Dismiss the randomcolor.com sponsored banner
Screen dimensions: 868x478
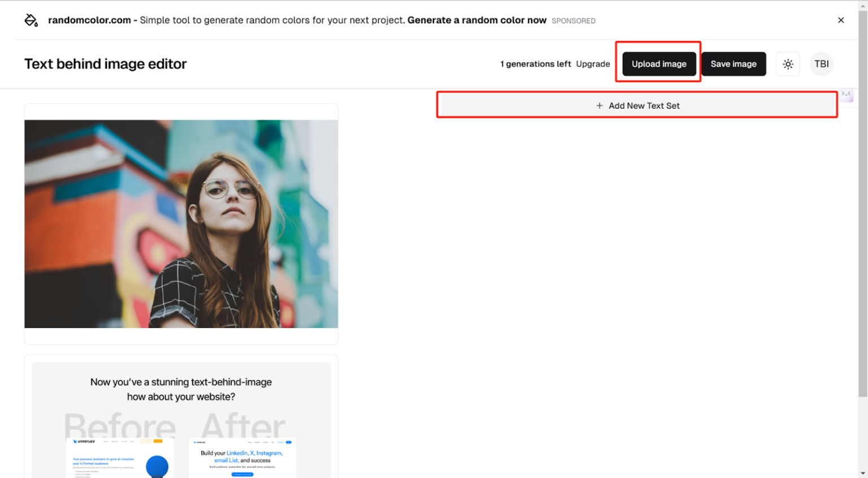pos(840,20)
